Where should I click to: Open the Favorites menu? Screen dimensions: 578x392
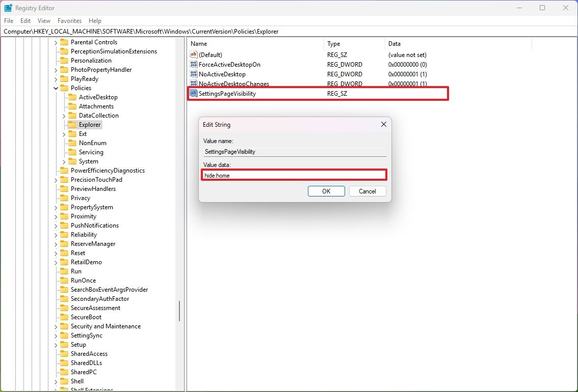coord(69,21)
